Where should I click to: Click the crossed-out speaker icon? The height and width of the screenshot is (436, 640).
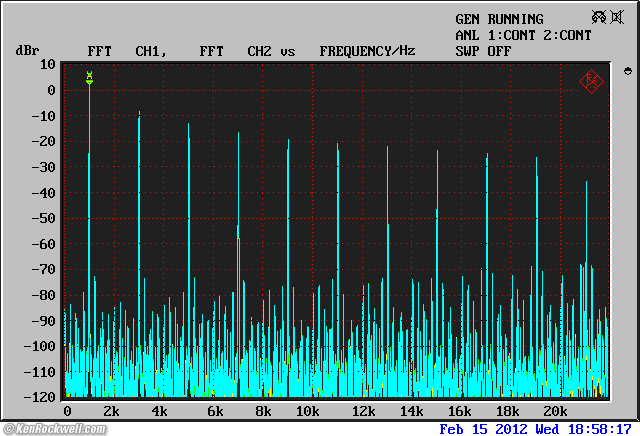[617, 17]
